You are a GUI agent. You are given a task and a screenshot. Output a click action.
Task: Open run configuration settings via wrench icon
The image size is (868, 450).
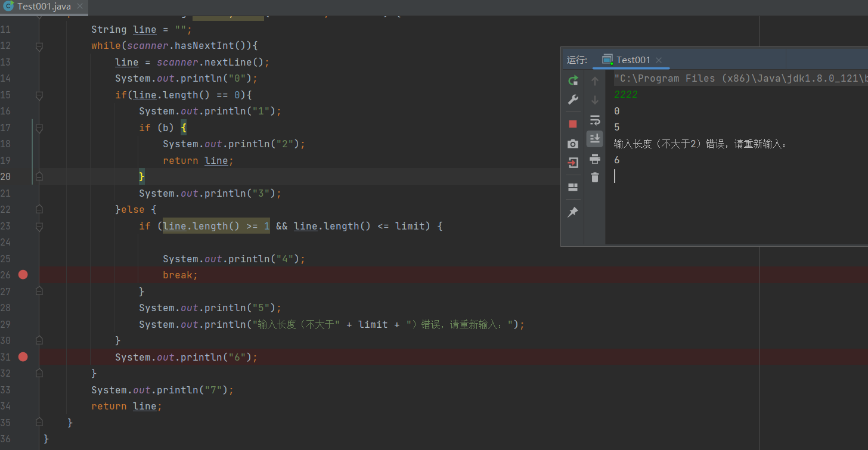point(573,100)
